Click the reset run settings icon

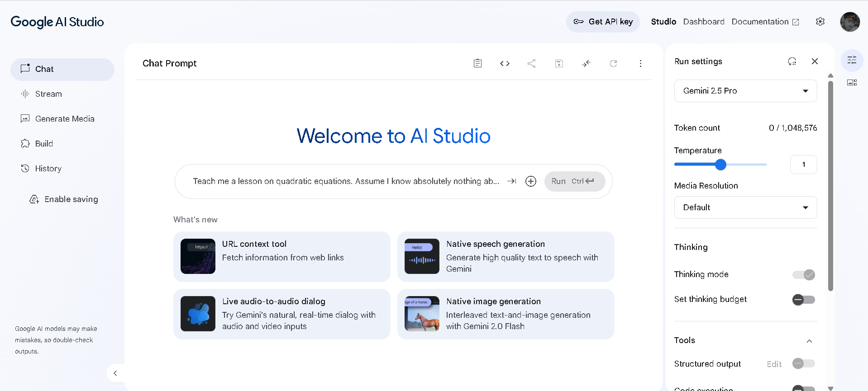(792, 61)
